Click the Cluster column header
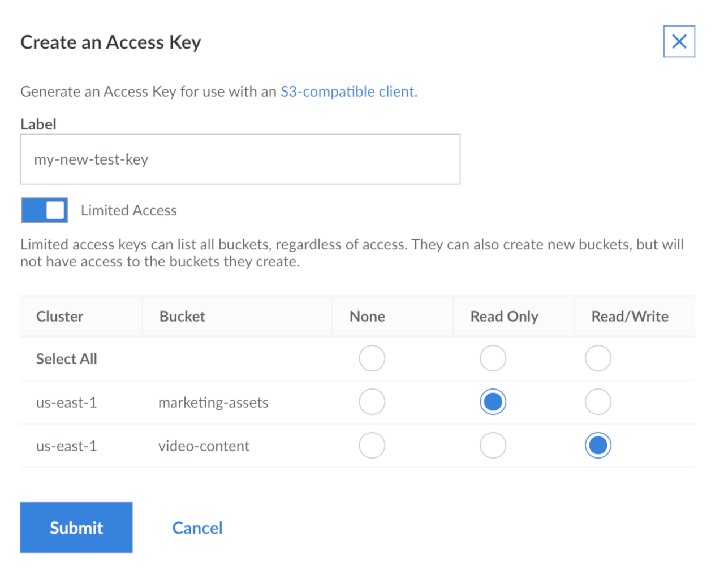This screenshot has height=588, width=724. coord(59,316)
